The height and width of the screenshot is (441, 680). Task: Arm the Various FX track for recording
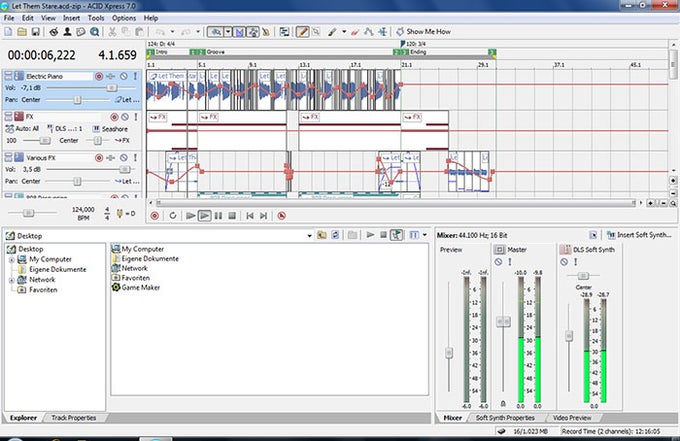tap(99, 158)
